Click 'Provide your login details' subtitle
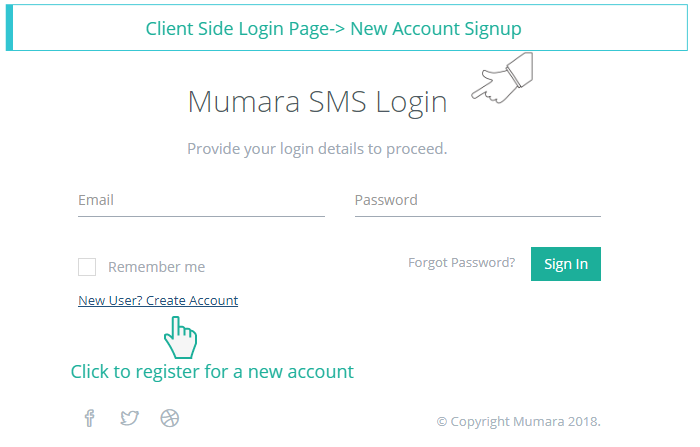Screen dimensions: 700x447 [x=317, y=149]
